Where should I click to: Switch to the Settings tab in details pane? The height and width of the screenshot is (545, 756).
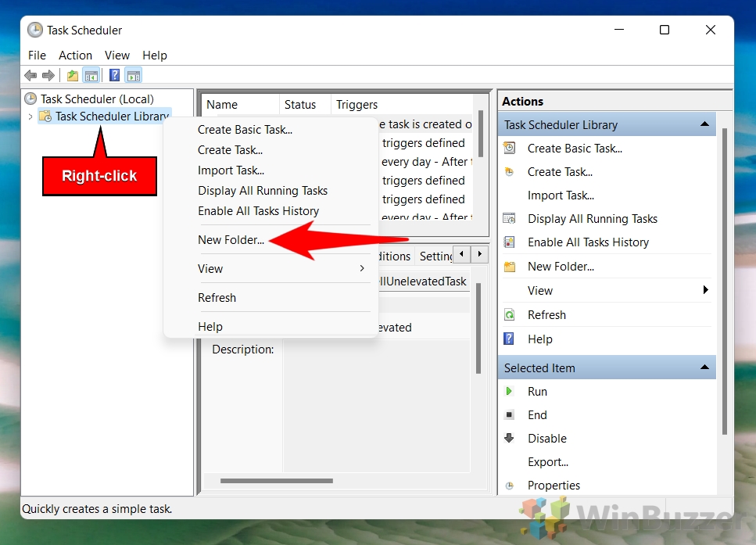coord(435,256)
